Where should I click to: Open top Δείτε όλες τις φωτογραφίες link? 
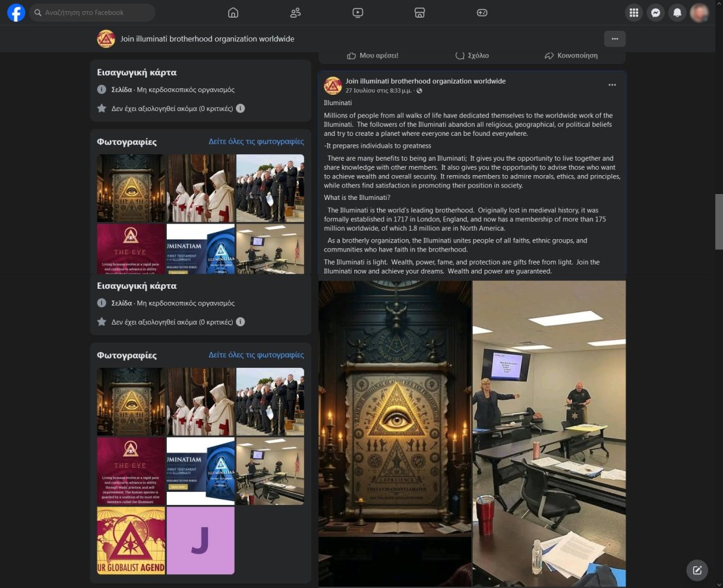pos(256,141)
